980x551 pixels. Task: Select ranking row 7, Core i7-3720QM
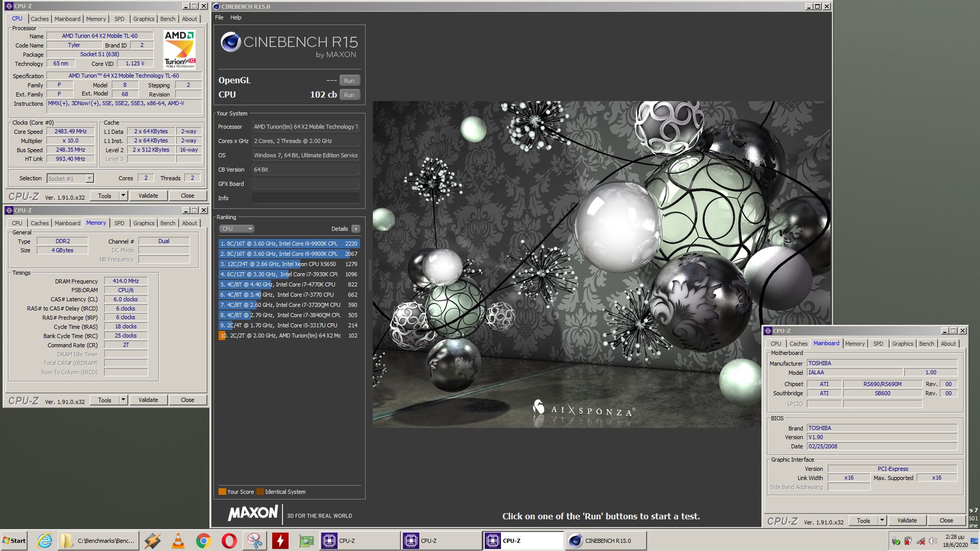[x=289, y=305]
